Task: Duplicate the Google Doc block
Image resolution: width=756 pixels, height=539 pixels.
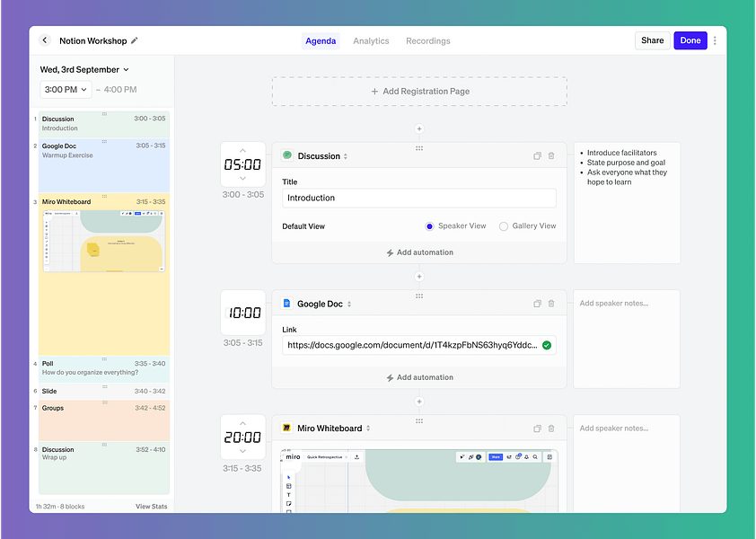Action: tap(537, 304)
